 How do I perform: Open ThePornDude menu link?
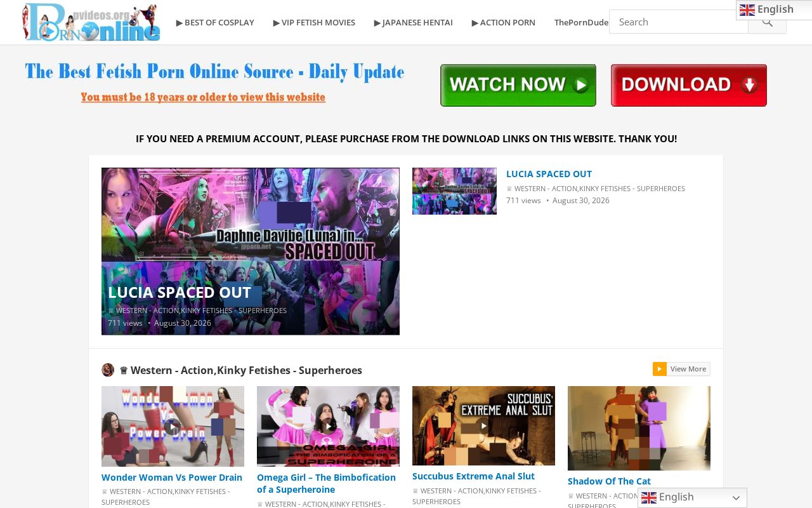click(581, 22)
